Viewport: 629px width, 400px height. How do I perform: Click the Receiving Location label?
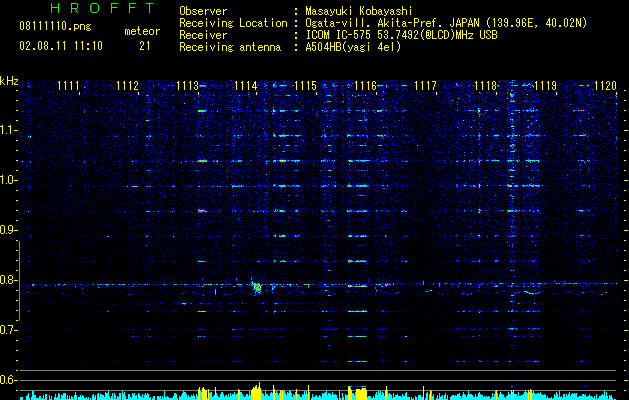pyautogui.click(x=233, y=23)
